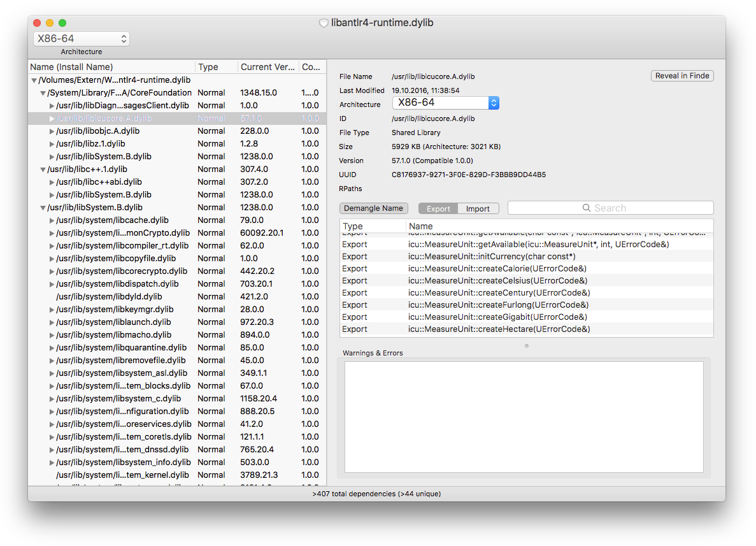Select symbol icu::MeasureUnit::createCentury(UErrorCode&)

coord(527,293)
